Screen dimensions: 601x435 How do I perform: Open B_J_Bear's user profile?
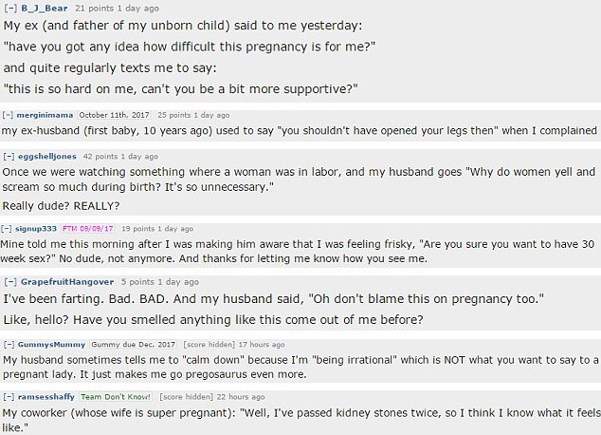[x=44, y=8]
